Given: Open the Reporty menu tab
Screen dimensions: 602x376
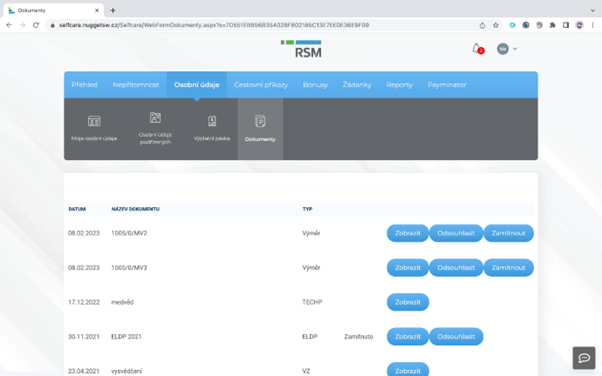Looking at the screenshot, I should (399, 84).
